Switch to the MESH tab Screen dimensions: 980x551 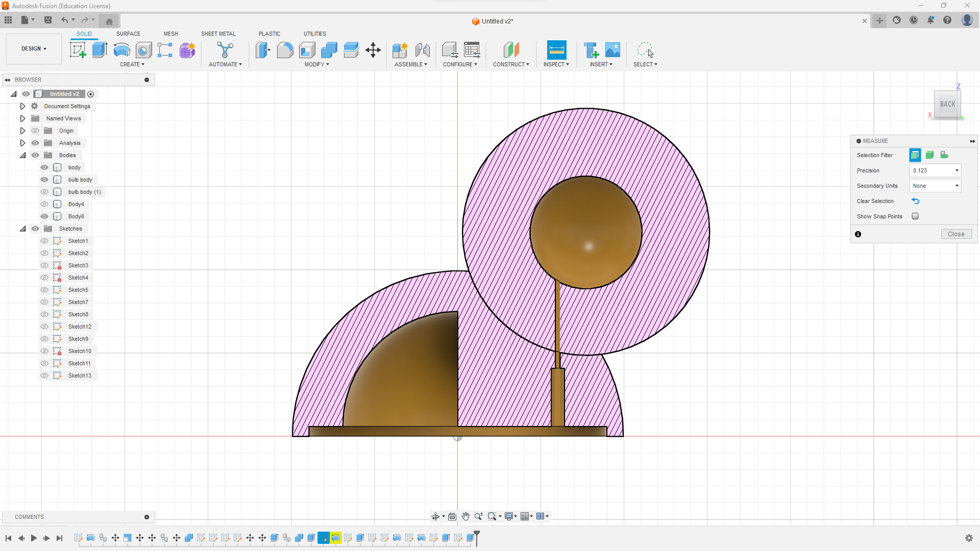point(171,34)
